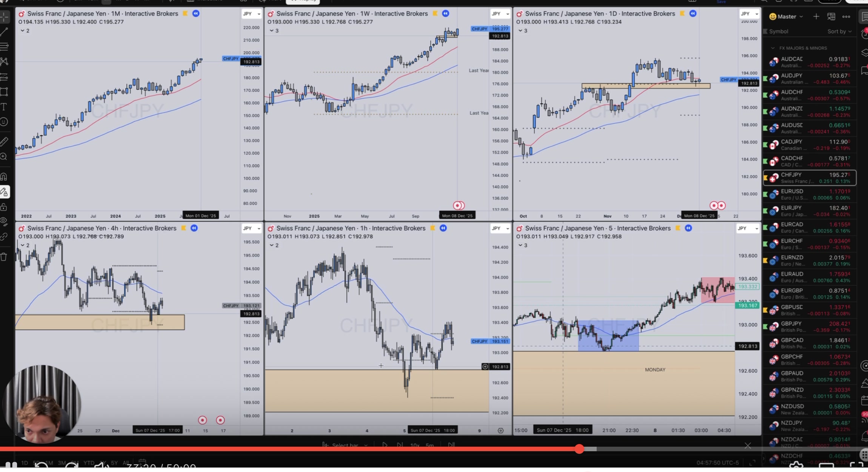Toggle the lock-all-drawings padlock
The width and height of the screenshot is (868, 472).
click(4, 207)
